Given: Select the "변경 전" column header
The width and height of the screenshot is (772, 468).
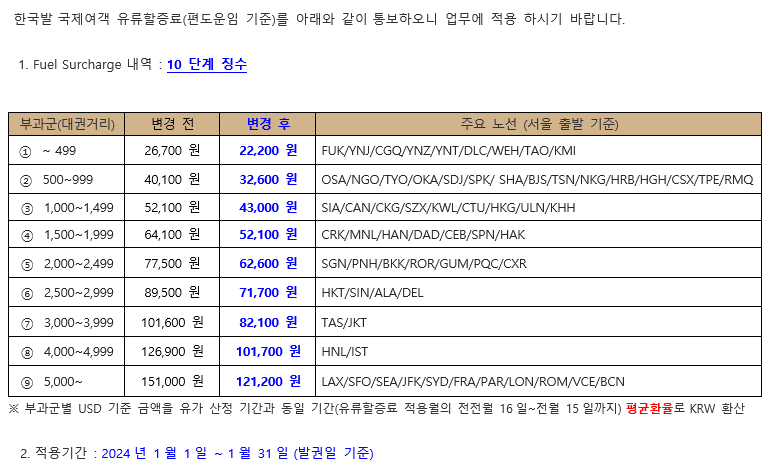Looking at the screenshot, I should (172, 124).
